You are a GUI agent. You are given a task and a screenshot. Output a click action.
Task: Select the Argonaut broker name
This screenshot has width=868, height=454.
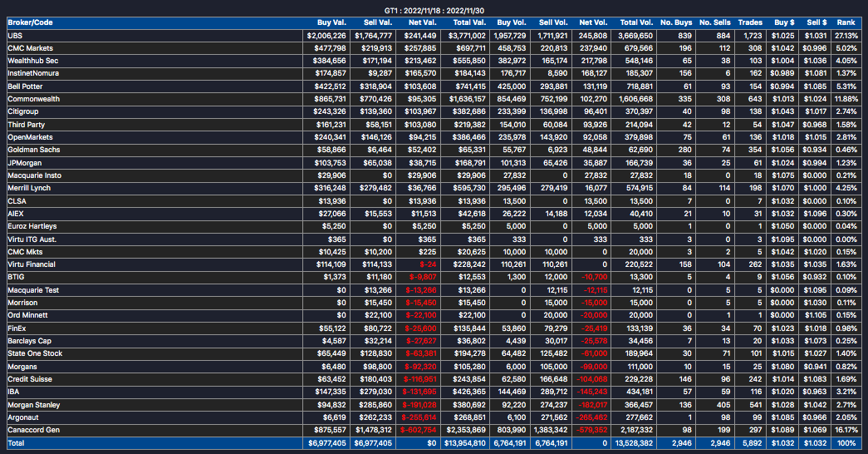point(23,417)
